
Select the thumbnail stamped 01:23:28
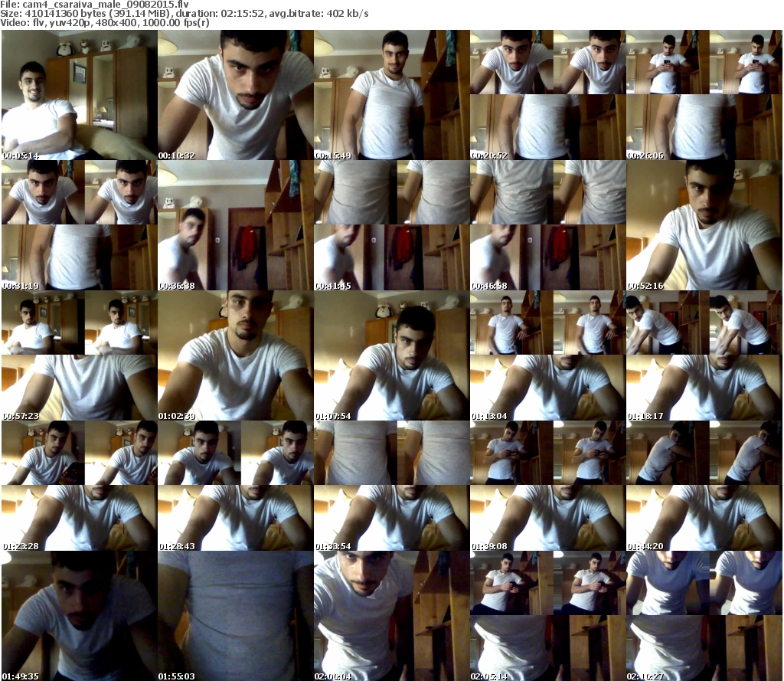point(80,486)
